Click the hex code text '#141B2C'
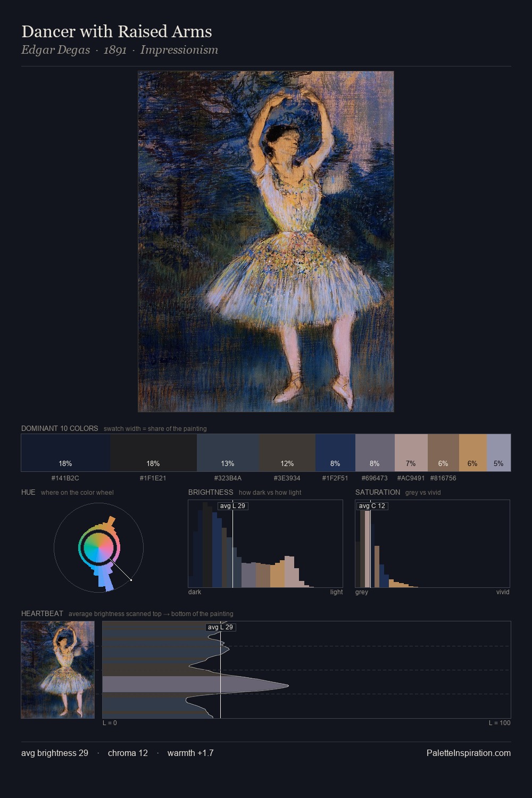This screenshot has height=798, width=532. coord(65,478)
